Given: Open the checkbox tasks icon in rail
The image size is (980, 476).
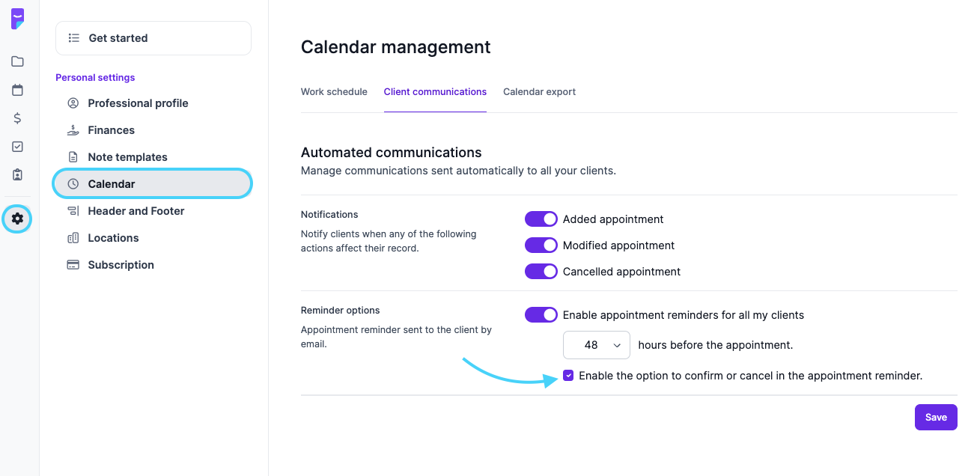Looking at the screenshot, I should pos(17,147).
